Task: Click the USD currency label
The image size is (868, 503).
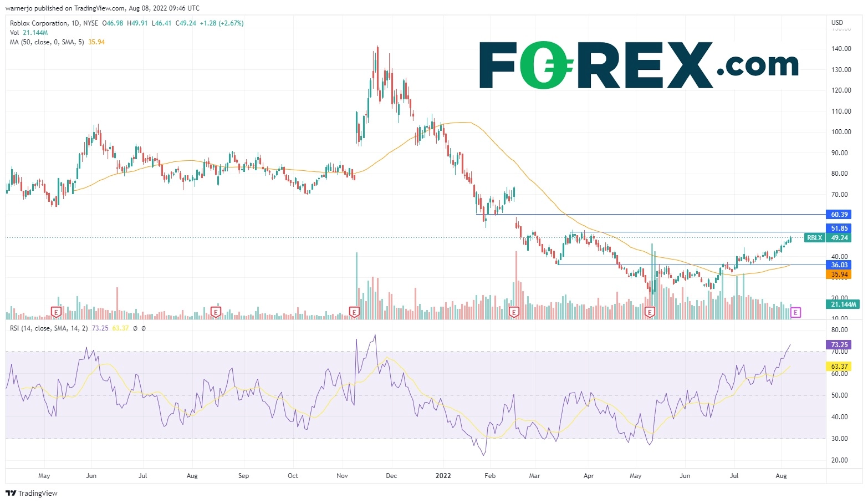Action: pos(837,23)
